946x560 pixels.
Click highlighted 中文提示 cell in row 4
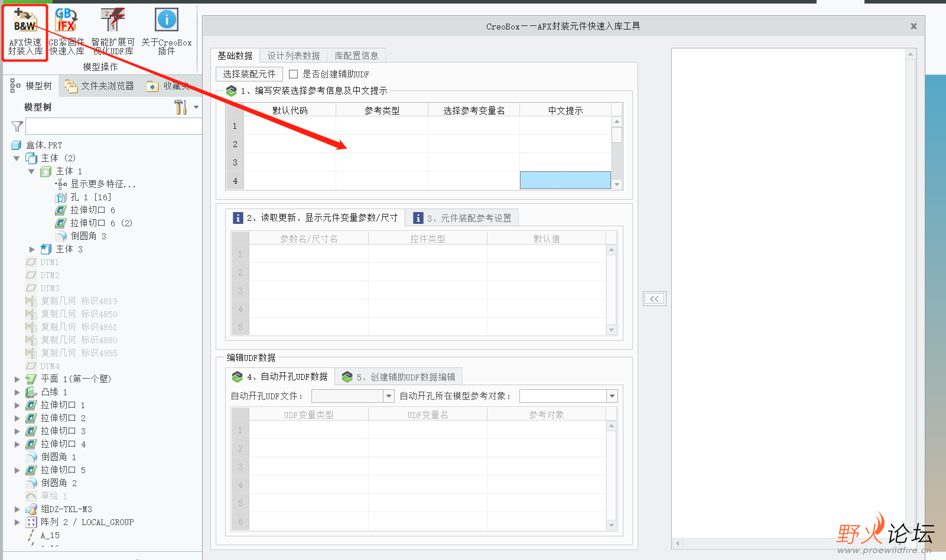point(565,180)
